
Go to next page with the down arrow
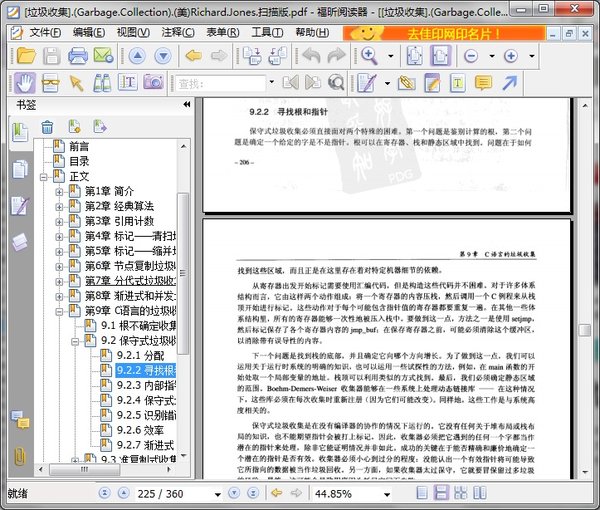click(163, 56)
